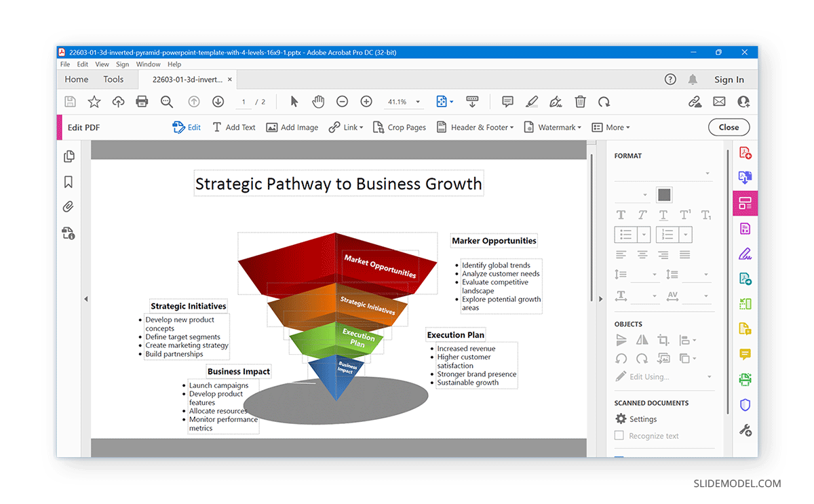Viewport: 814px width, 504px height.
Task: Flip object horizontally icon
Action: (x=642, y=340)
